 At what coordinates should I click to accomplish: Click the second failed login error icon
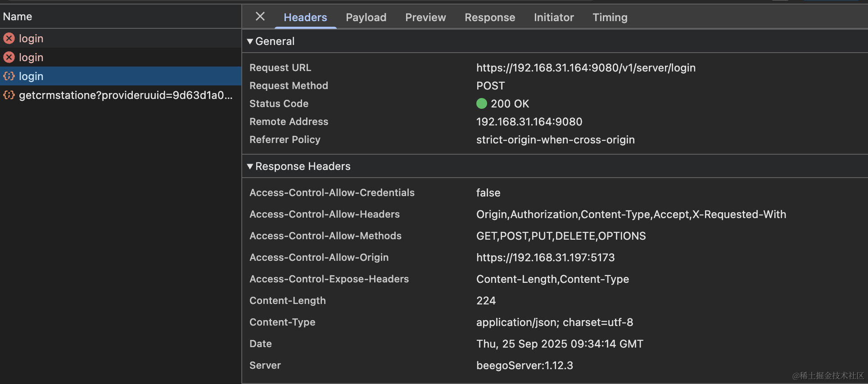(9, 58)
